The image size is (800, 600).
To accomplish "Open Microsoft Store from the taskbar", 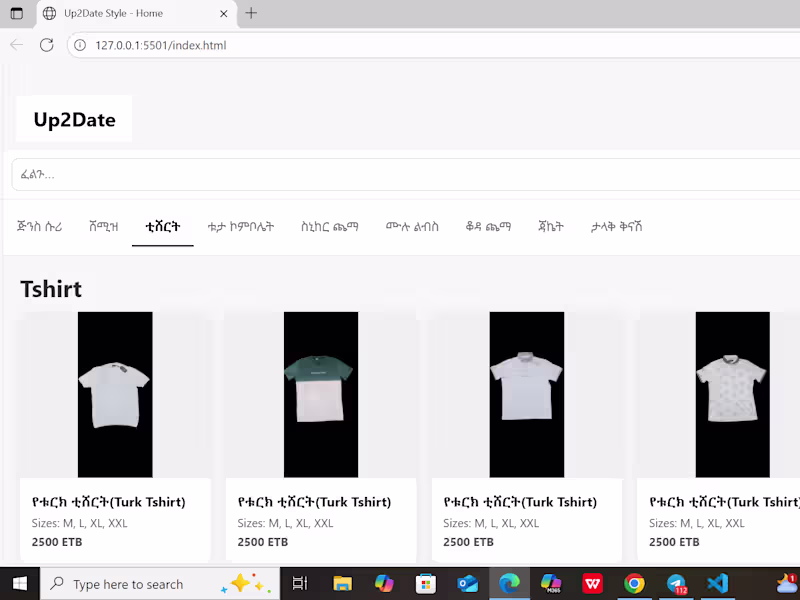I will (426, 583).
